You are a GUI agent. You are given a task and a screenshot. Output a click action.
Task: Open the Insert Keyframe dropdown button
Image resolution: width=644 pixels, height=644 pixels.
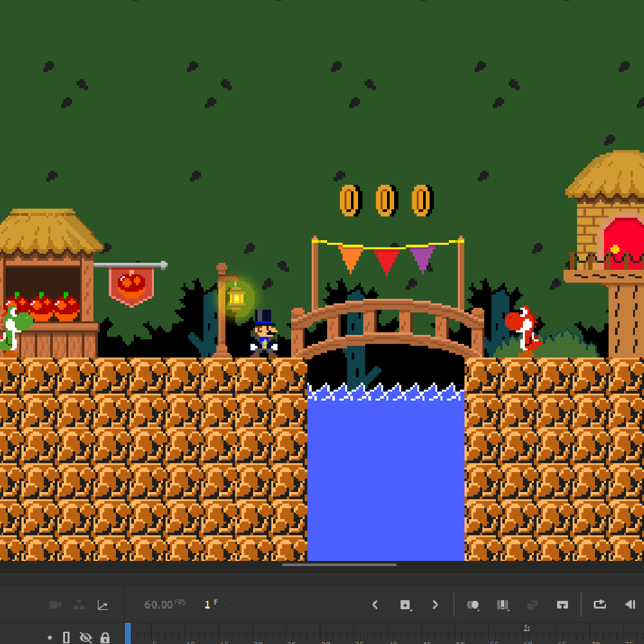405,605
